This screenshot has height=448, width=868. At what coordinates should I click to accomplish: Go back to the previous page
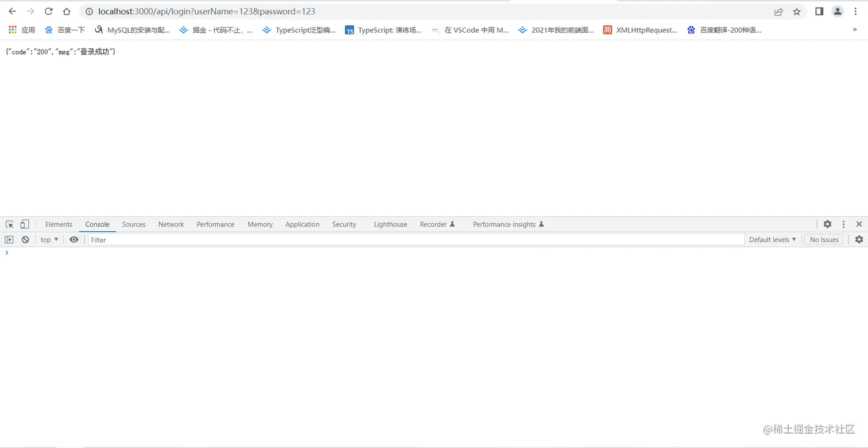click(12, 11)
